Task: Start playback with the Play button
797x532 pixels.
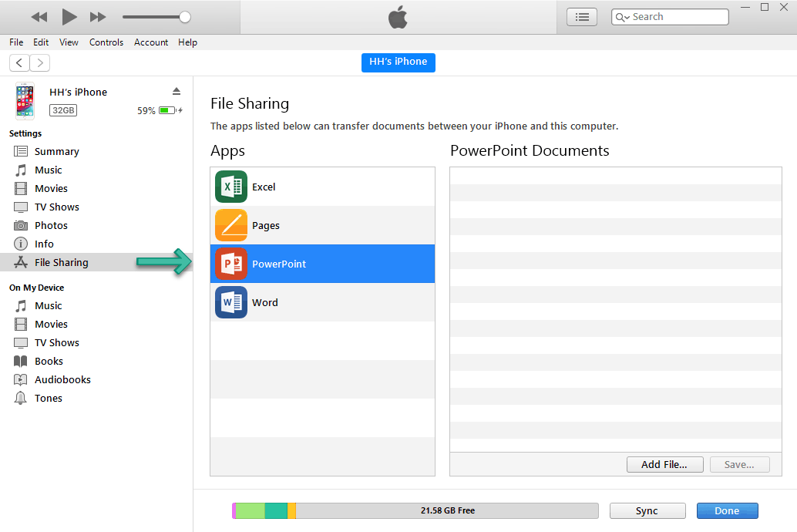Action: [69, 17]
